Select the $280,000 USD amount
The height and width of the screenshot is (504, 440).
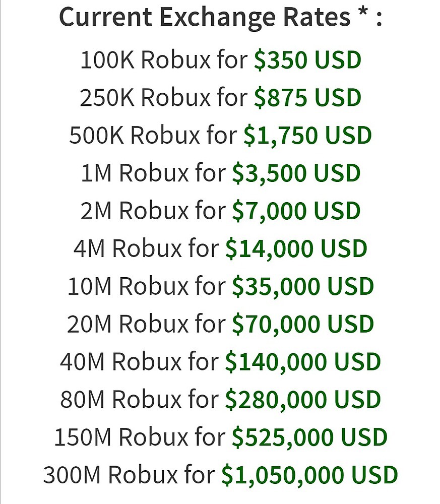coord(302,400)
